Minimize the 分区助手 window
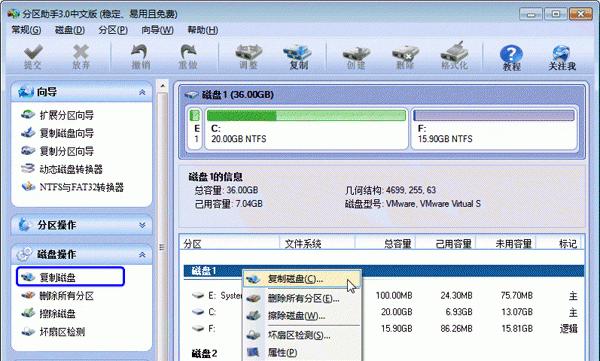The width and height of the screenshot is (600, 361). 531,14
